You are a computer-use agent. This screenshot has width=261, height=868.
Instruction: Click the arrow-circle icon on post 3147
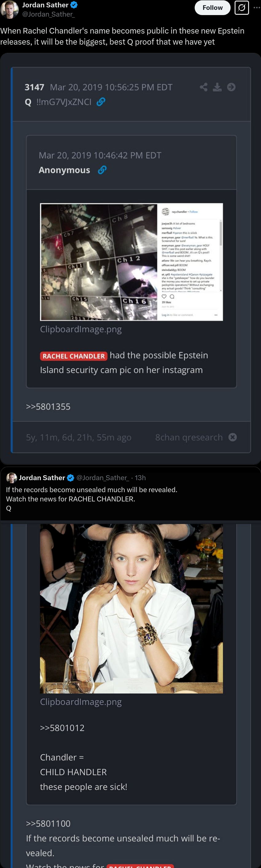pos(231,87)
